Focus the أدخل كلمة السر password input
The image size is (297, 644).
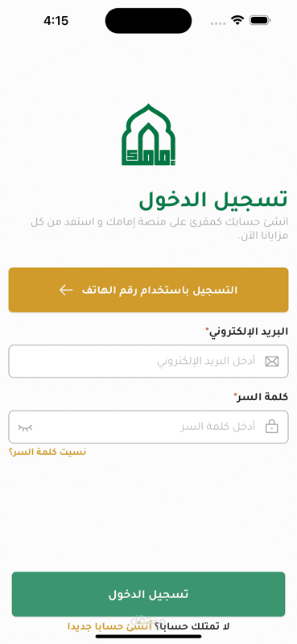(x=148, y=427)
